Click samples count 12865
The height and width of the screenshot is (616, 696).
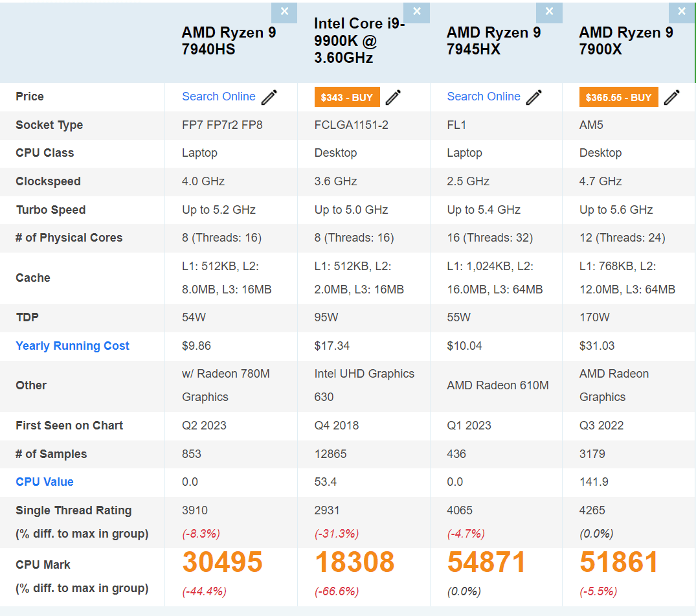point(330,454)
